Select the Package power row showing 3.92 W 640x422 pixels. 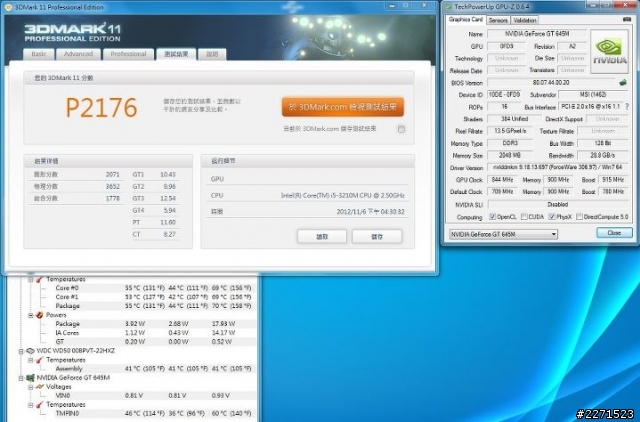(x=153, y=324)
